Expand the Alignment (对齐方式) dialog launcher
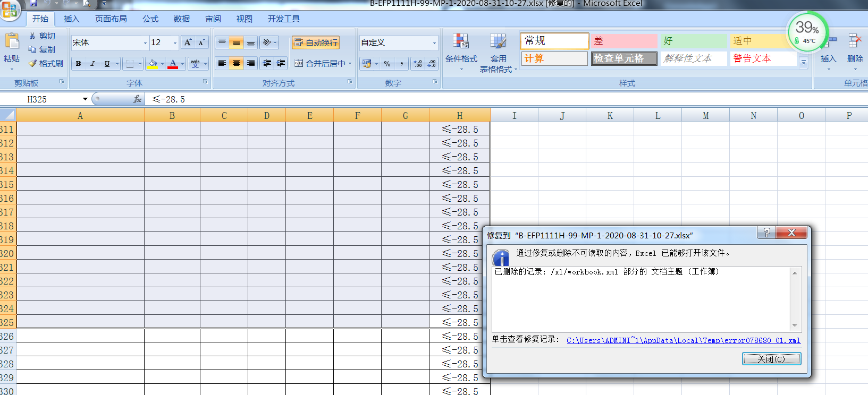 click(x=350, y=82)
